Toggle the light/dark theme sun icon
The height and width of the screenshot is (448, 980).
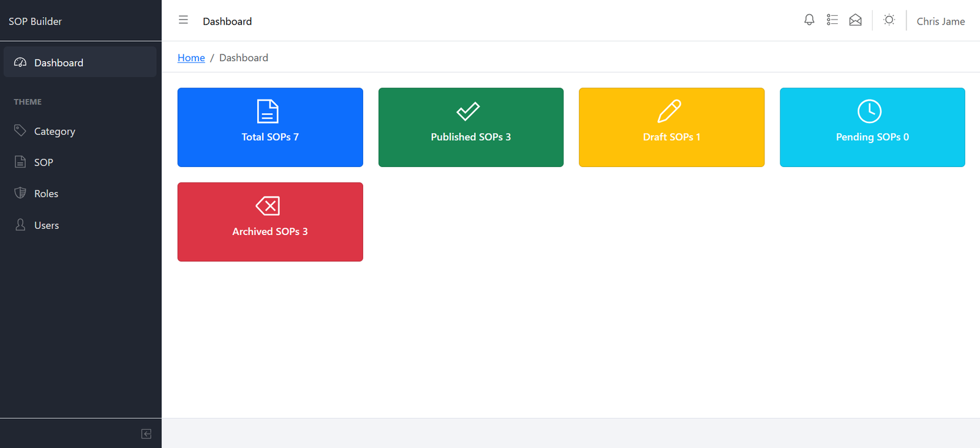click(889, 20)
